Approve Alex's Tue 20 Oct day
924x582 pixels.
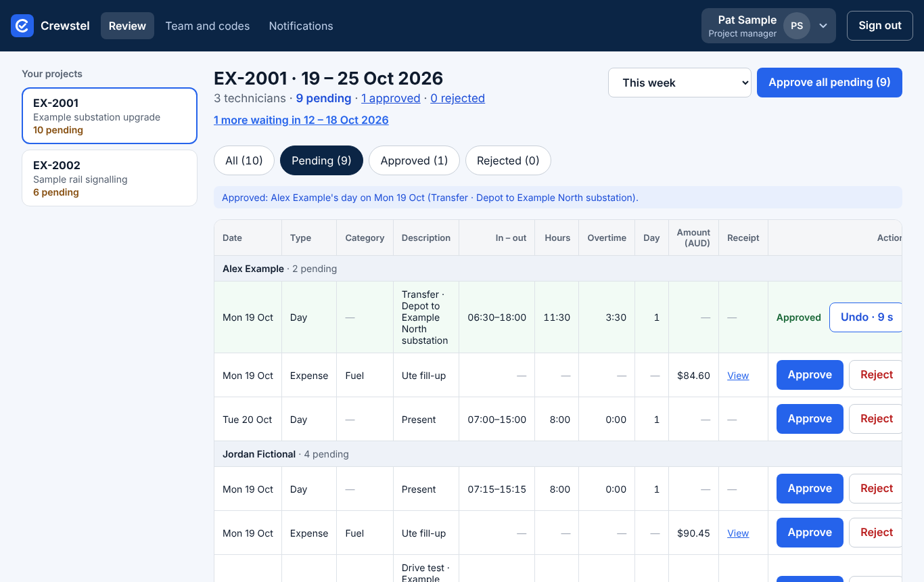(x=810, y=419)
